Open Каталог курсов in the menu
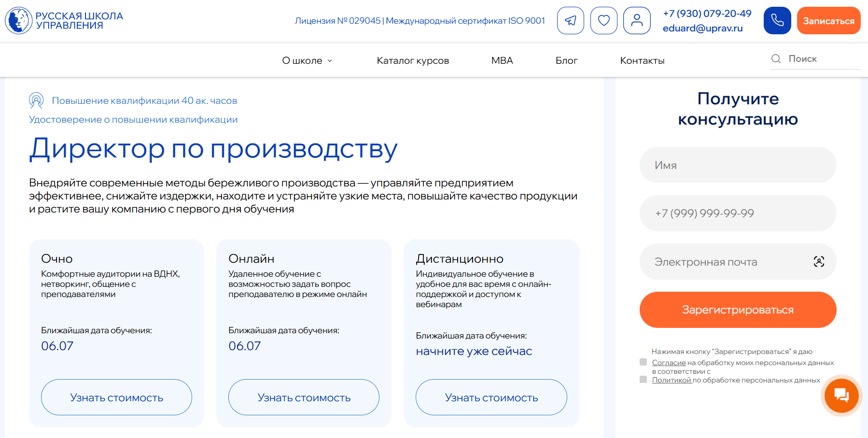The width and height of the screenshot is (868, 438). pos(413,60)
